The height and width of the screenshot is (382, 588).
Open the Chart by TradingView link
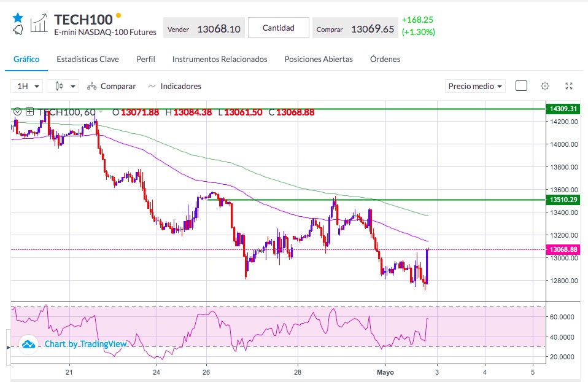coord(85,344)
